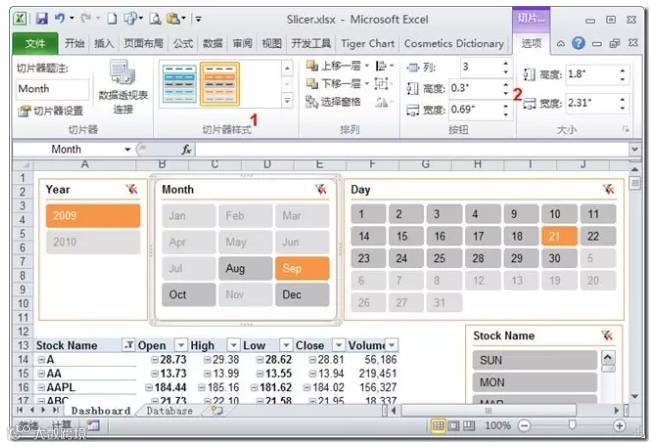651x447 pixels.
Task: Select the orange slicer style
Action: (220, 84)
